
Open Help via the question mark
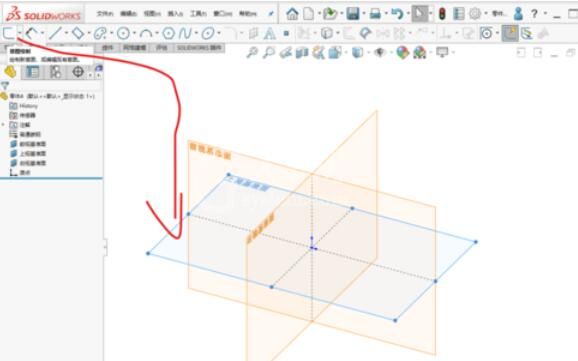tap(534, 14)
